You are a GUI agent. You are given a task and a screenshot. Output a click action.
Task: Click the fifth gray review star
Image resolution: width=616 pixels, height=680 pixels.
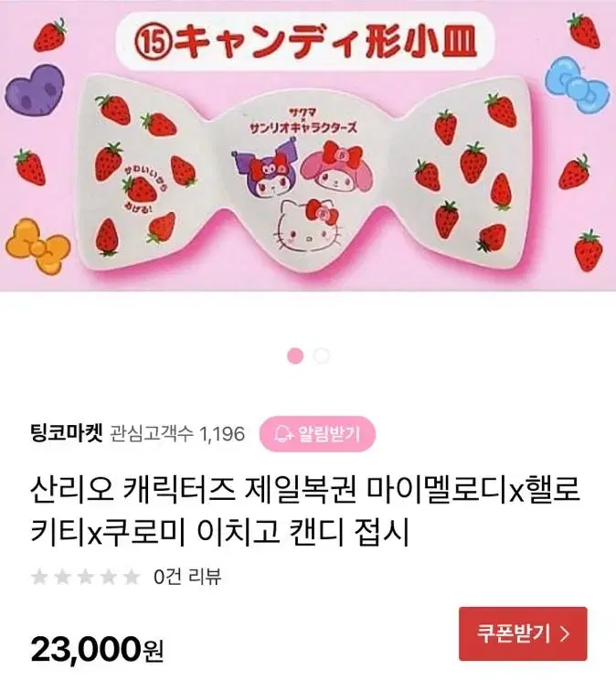[132, 578]
